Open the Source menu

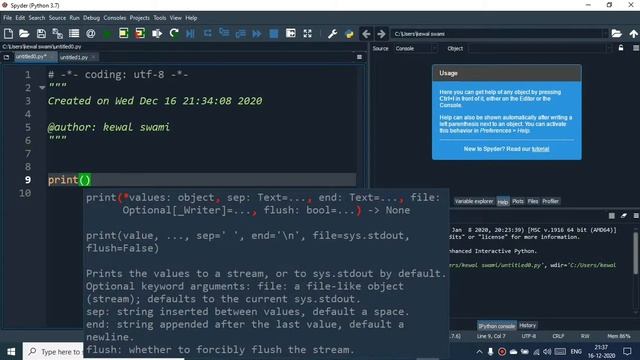click(57, 18)
